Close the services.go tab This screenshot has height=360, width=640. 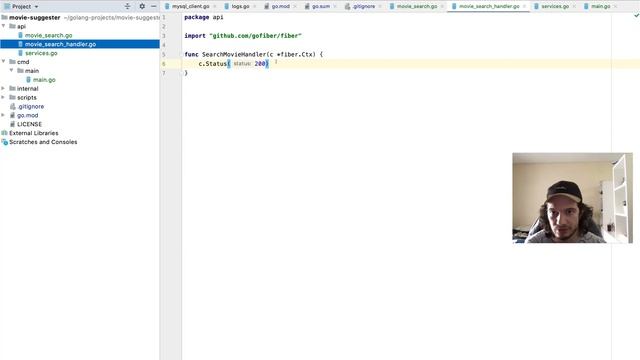tap(574, 7)
